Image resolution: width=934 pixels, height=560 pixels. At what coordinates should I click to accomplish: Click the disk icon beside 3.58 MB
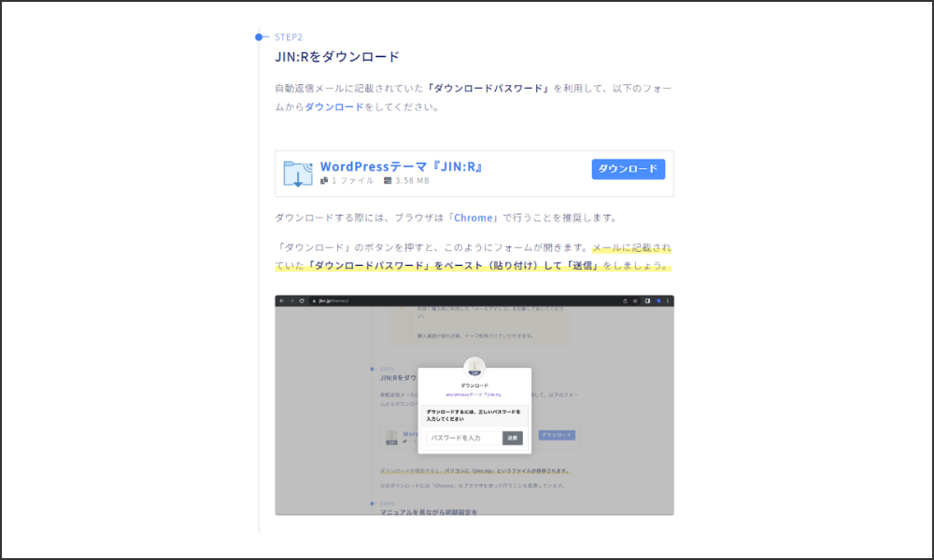click(x=388, y=181)
